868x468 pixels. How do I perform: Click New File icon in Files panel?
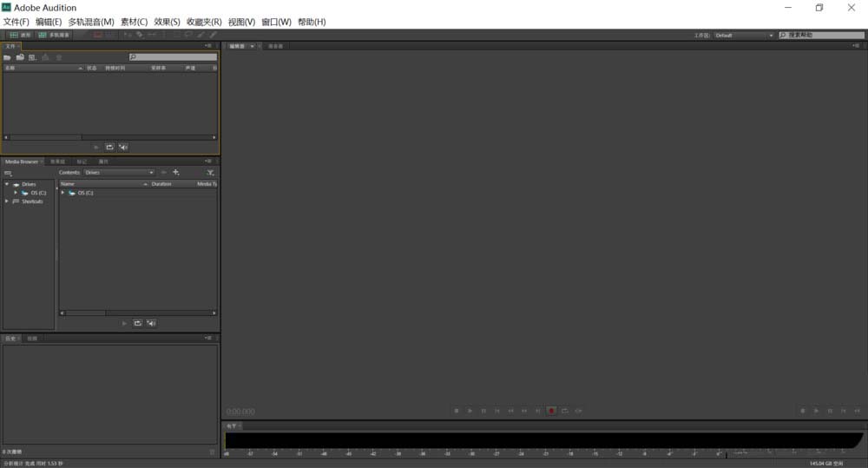click(x=33, y=57)
